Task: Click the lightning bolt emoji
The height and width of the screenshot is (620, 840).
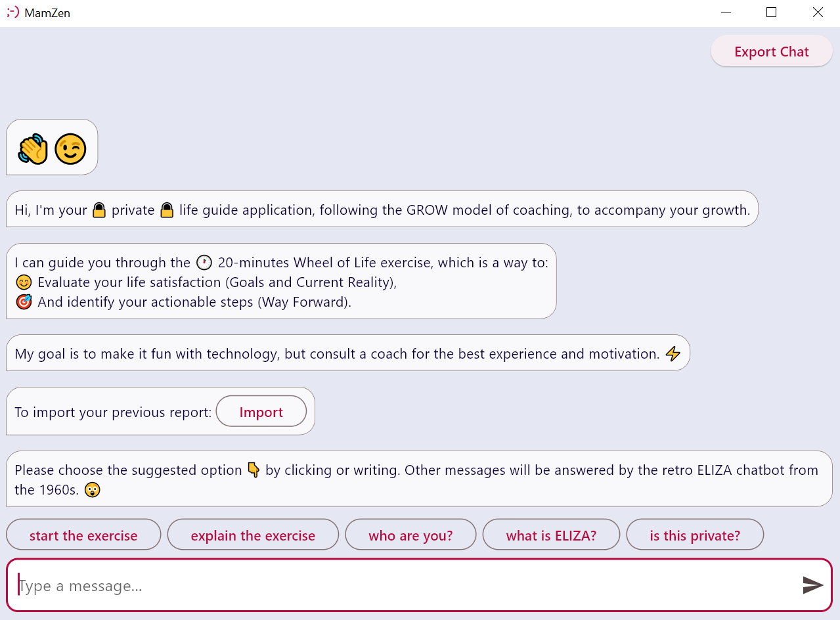Action: pyautogui.click(x=673, y=354)
